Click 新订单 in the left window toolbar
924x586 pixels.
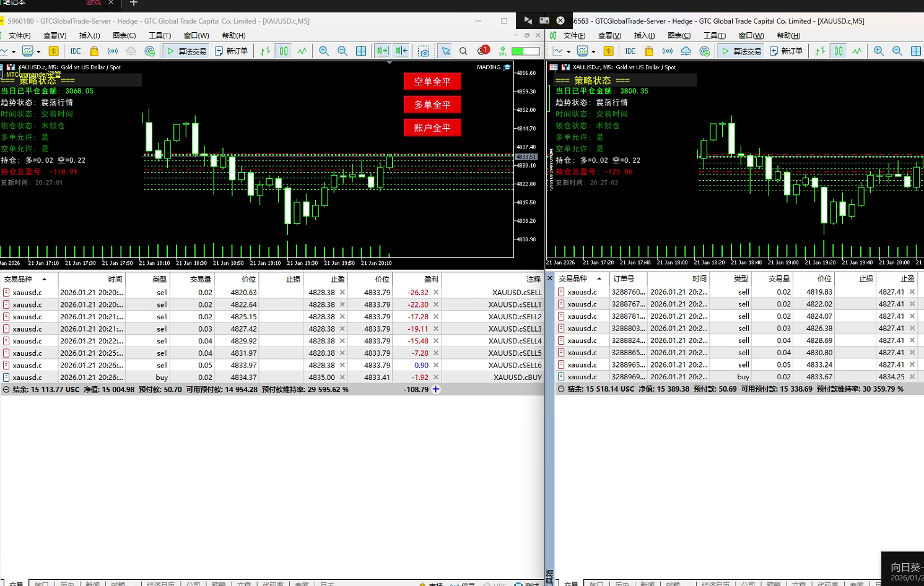(232, 51)
